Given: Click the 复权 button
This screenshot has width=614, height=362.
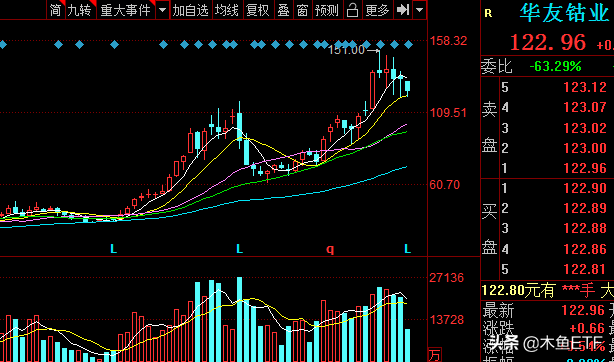Looking at the screenshot, I should 258,10.
